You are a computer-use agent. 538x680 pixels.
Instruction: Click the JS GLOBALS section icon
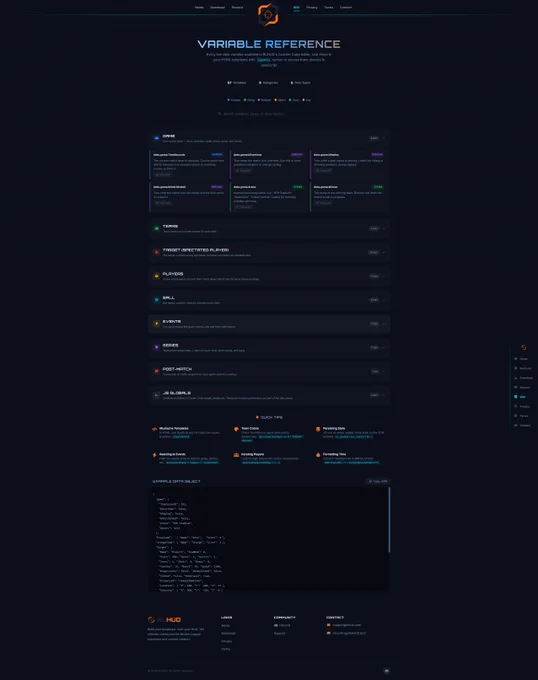coord(157,396)
